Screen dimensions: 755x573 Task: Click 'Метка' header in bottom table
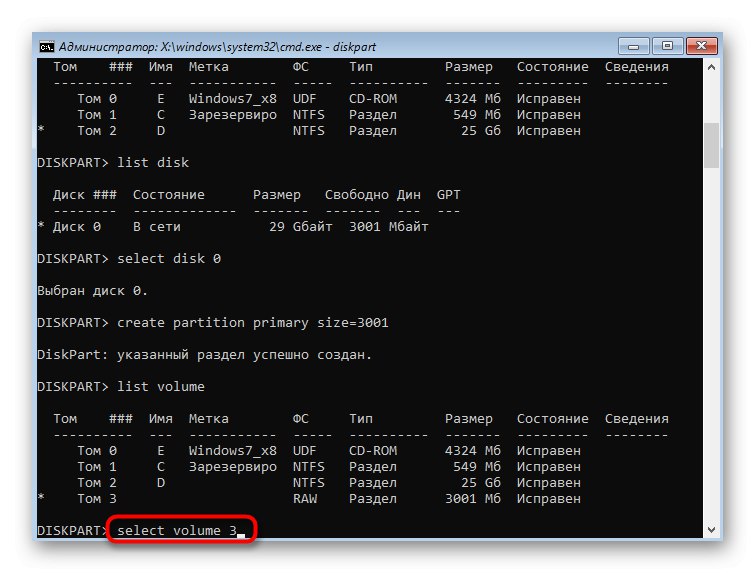(x=208, y=419)
